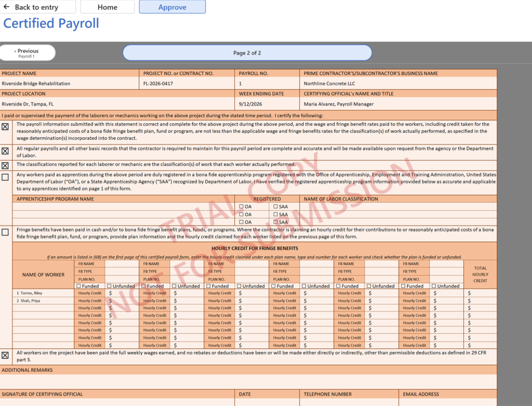Check OA in third apprenticeship row
Viewport: 532px width, 406px height.
point(241,222)
